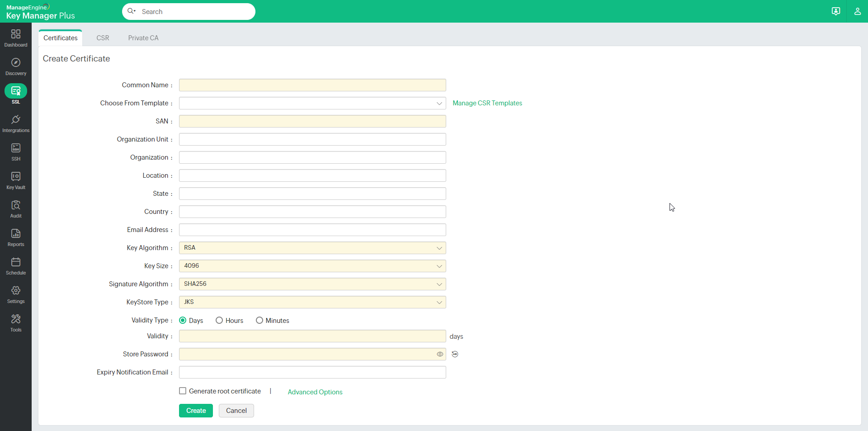
Task: Open the Discovery compass icon
Action: pyautogui.click(x=16, y=62)
